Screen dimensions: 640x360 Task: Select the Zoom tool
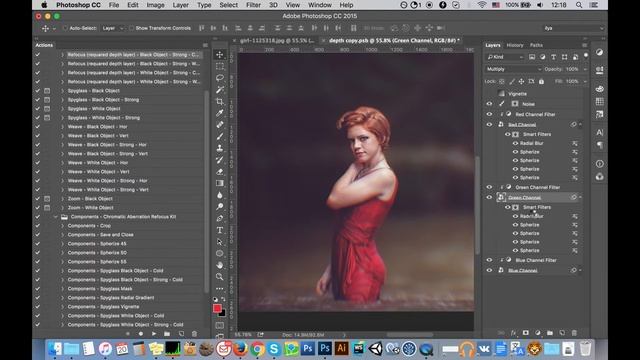click(x=220, y=277)
